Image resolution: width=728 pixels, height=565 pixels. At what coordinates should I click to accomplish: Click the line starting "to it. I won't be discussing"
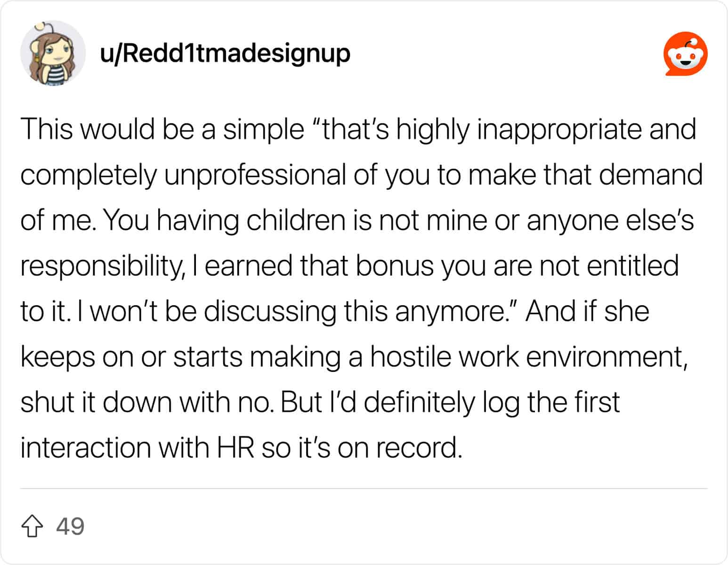click(x=335, y=311)
